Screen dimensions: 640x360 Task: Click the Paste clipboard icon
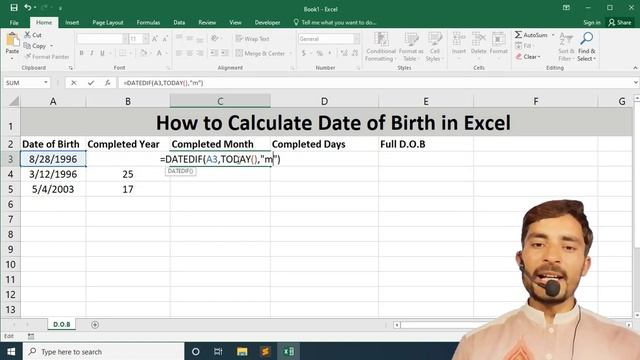pos(12,40)
